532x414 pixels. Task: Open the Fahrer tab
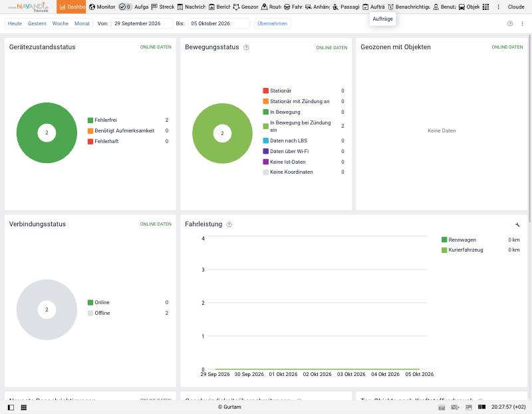(293, 7)
